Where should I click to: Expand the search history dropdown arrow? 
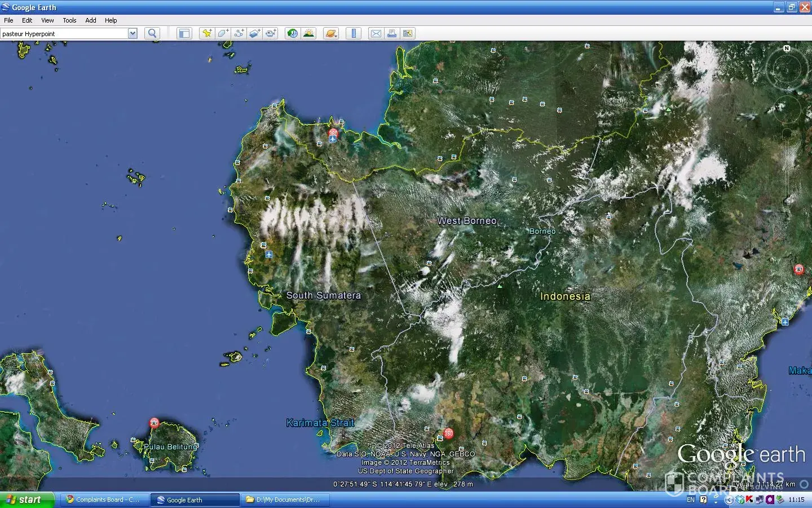click(x=133, y=33)
